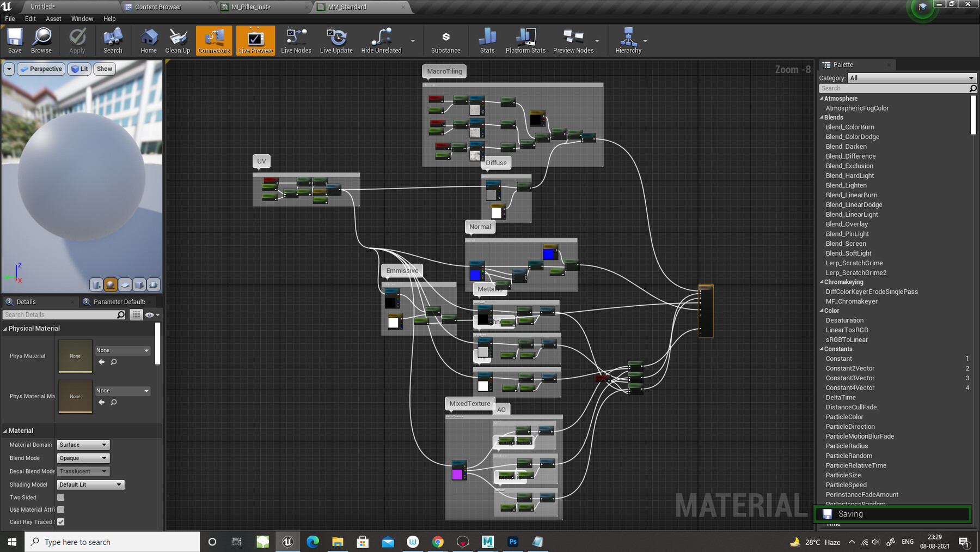
Task: Uncheck Cast Ray Traced Shadows
Action: pos(60,521)
